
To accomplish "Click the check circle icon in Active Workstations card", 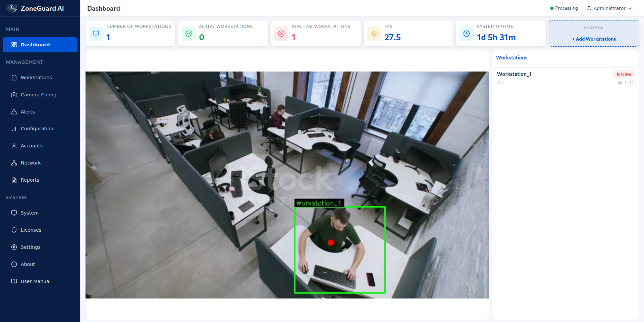I will coord(189,34).
